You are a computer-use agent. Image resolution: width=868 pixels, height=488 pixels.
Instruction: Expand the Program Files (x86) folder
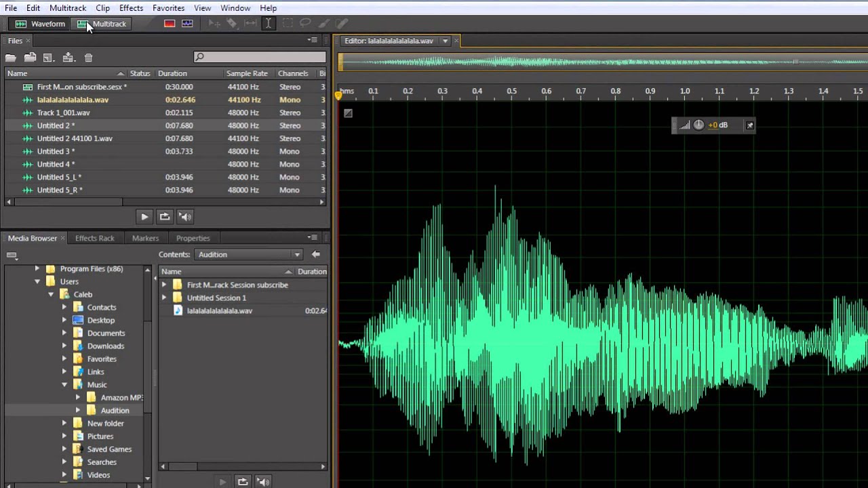click(x=37, y=269)
